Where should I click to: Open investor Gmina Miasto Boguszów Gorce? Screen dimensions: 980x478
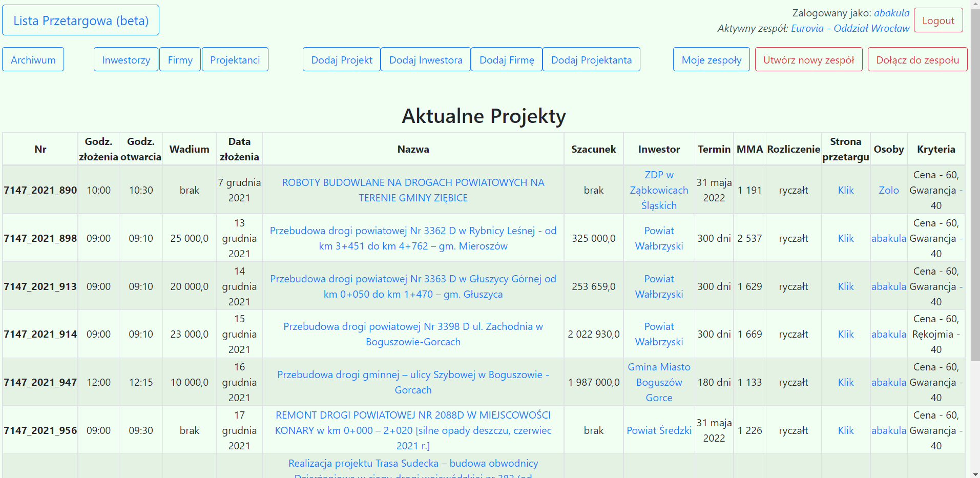(659, 382)
